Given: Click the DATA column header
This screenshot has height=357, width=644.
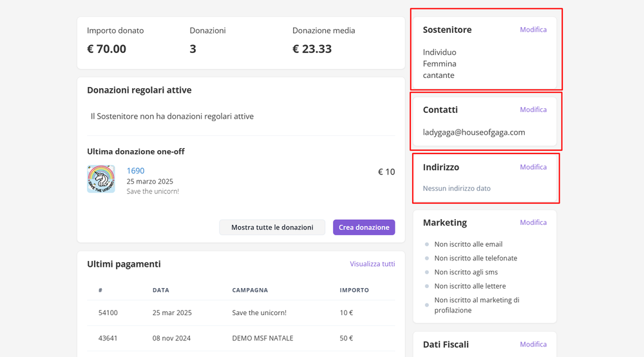Looking at the screenshot, I should point(161,291).
